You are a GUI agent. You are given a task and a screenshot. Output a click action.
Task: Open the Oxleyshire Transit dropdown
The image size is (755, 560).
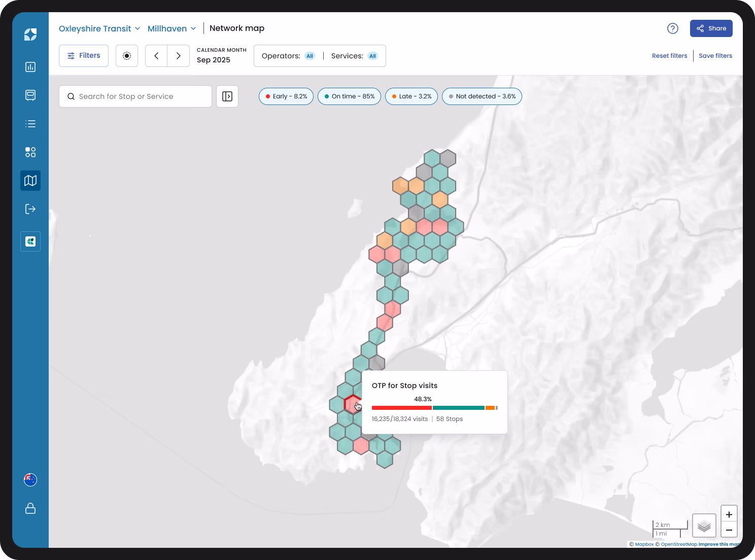pyautogui.click(x=99, y=28)
